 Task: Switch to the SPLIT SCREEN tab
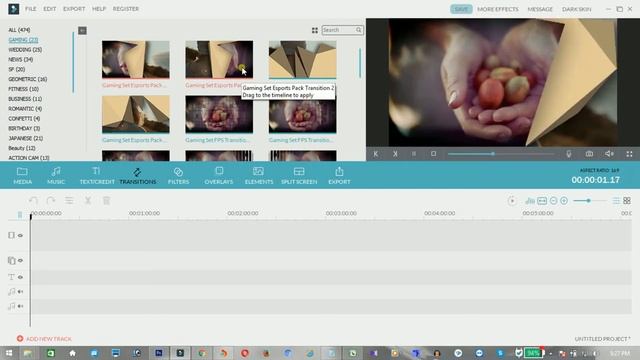pyautogui.click(x=299, y=176)
